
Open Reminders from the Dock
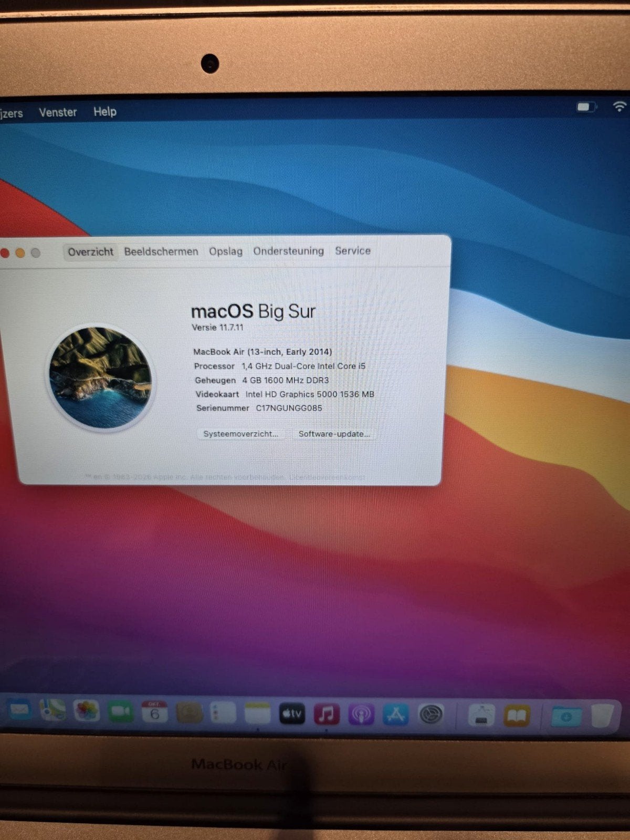point(223,713)
